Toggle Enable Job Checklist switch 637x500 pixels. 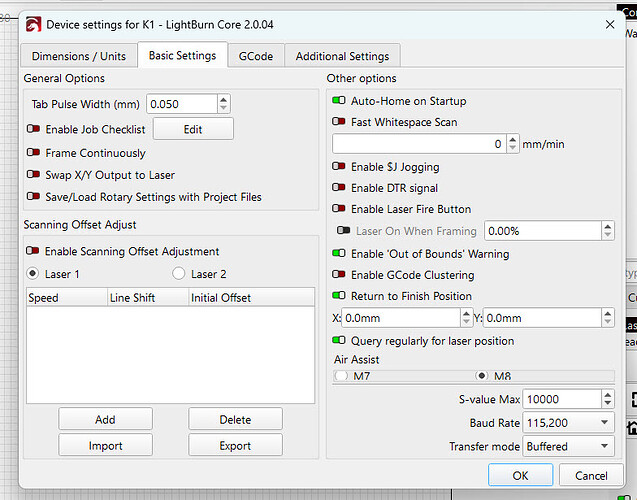[x=35, y=130]
